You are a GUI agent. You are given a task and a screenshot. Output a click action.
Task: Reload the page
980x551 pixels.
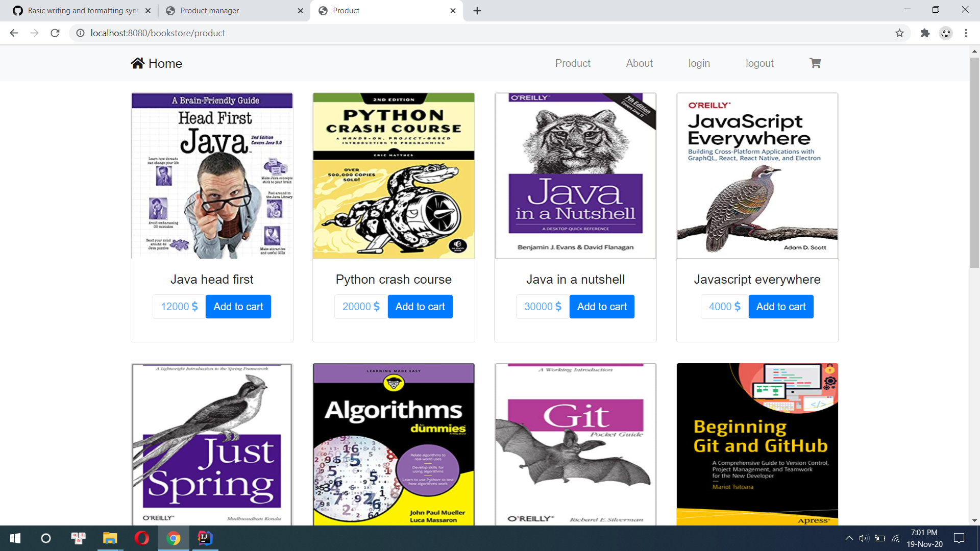click(55, 33)
